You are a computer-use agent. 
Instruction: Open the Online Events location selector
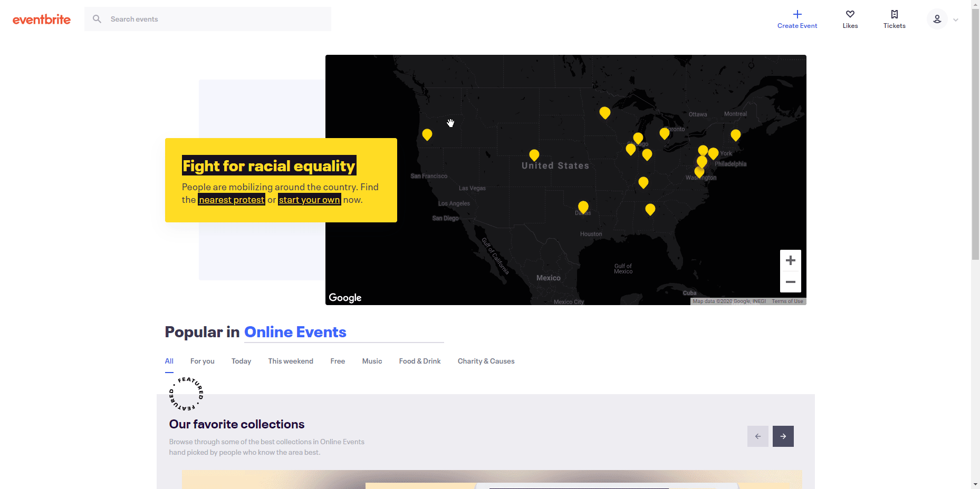point(295,332)
